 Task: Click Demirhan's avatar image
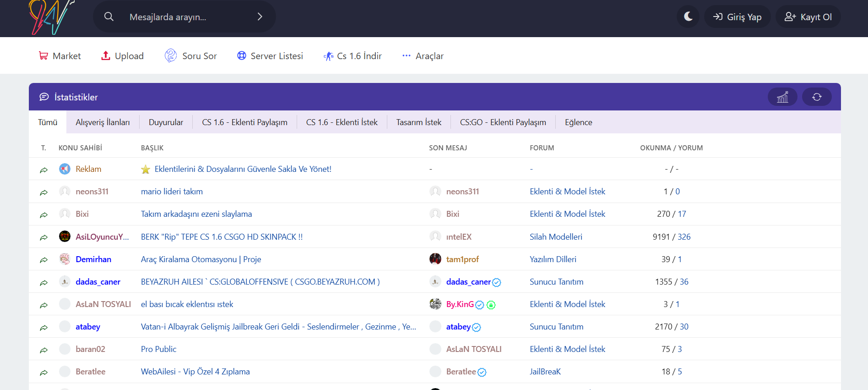(x=65, y=259)
